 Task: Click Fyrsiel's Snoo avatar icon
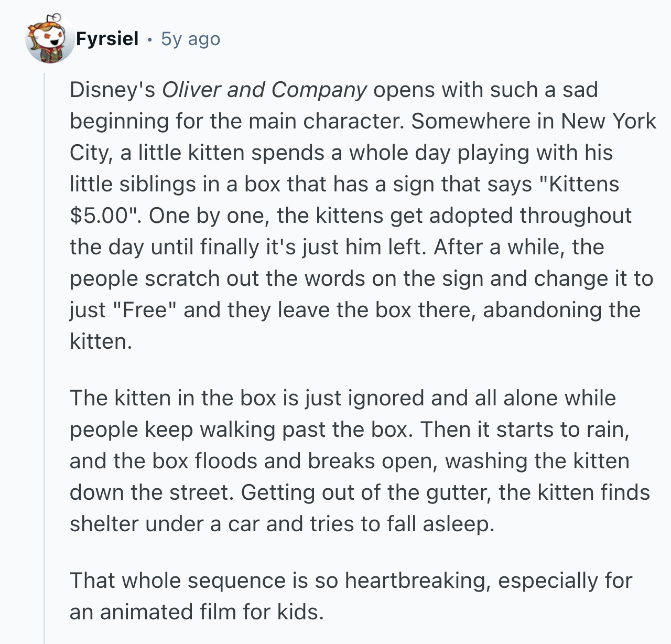coord(50,39)
